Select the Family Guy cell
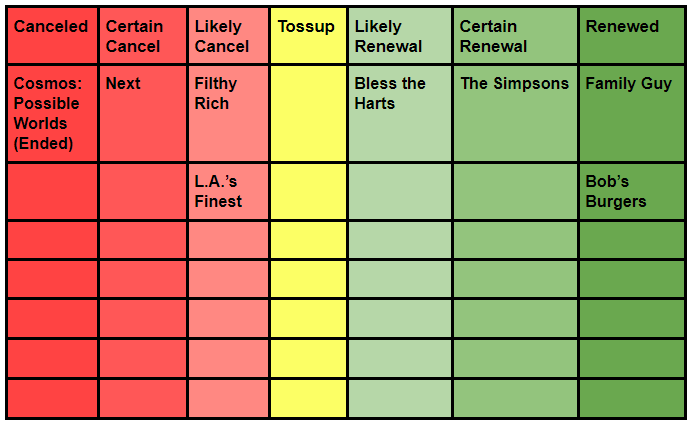Screen dimensions: 695x427 click(632, 114)
